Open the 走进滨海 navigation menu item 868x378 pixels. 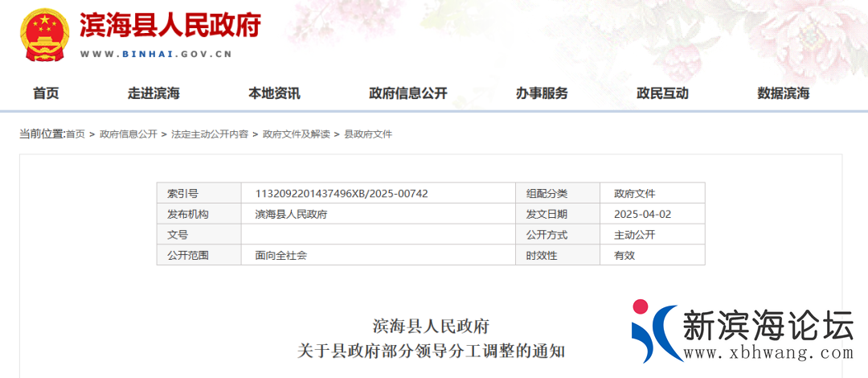click(x=154, y=93)
